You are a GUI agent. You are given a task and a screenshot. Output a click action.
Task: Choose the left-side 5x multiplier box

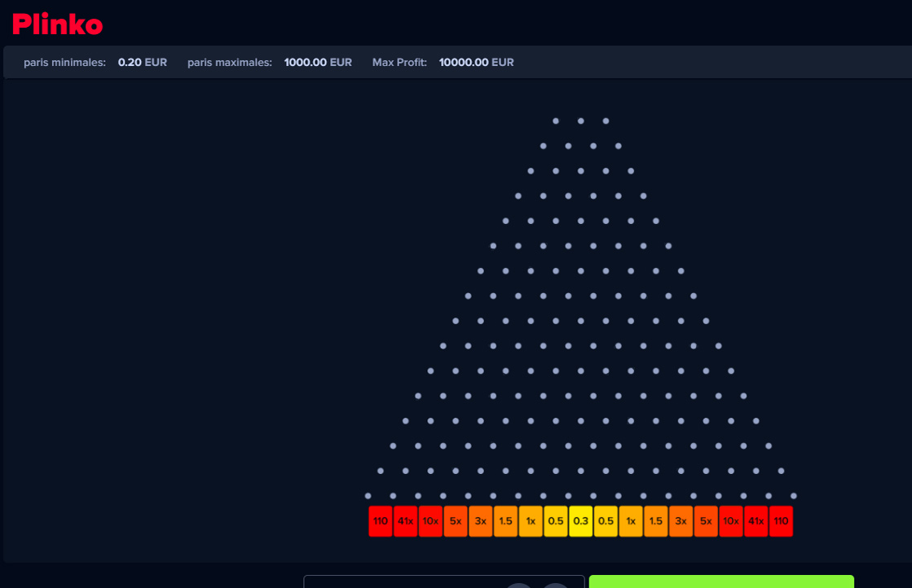(456, 521)
